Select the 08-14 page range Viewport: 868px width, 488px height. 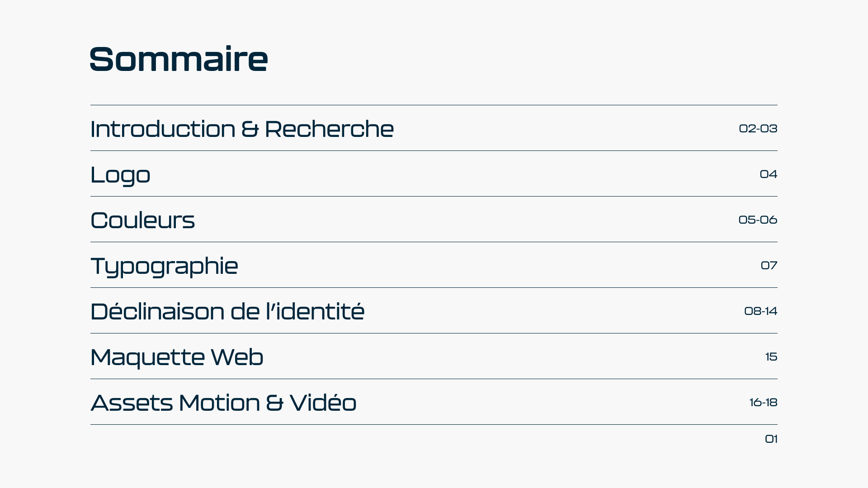click(760, 311)
